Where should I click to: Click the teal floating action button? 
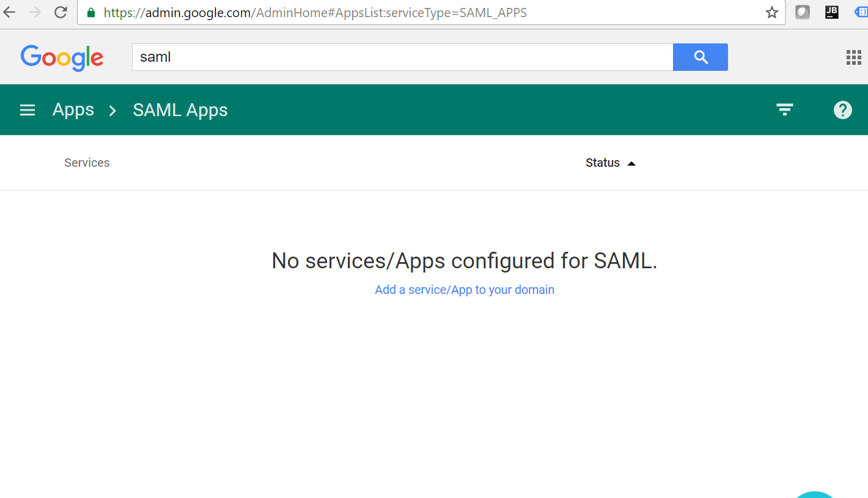tap(815, 496)
